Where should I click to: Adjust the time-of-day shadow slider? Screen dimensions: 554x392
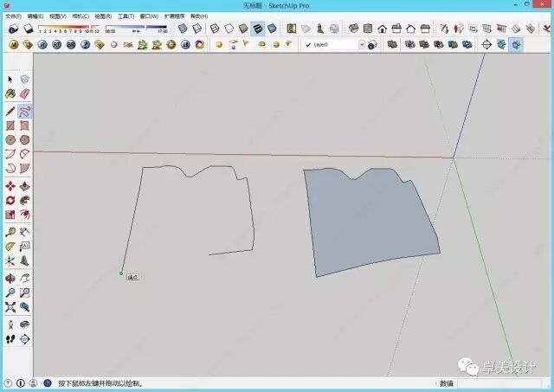pyautogui.click(x=136, y=29)
